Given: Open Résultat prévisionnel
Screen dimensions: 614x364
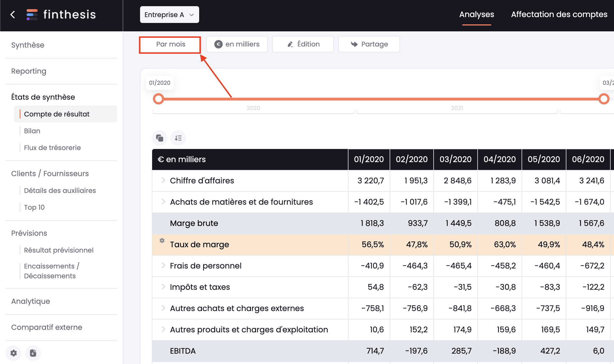Looking at the screenshot, I should (59, 250).
